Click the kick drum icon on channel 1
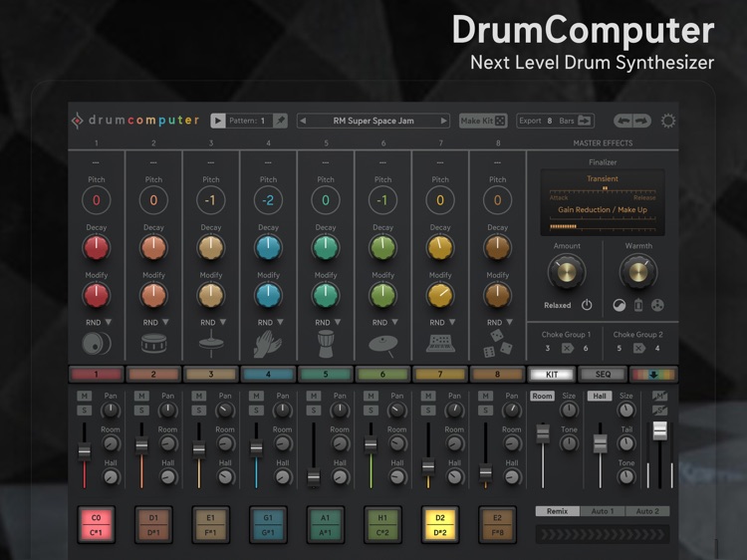The width and height of the screenshot is (747, 560). pyautogui.click(x=97, y=343)
